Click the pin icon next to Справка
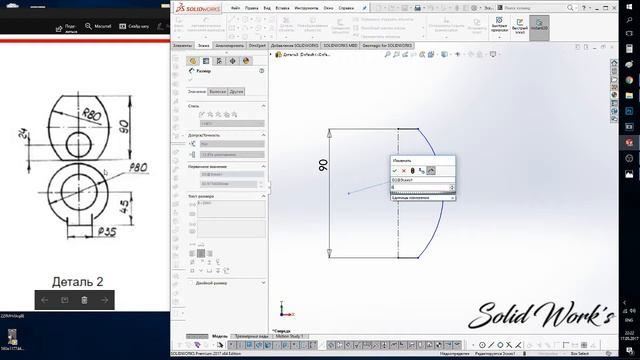 364,8
